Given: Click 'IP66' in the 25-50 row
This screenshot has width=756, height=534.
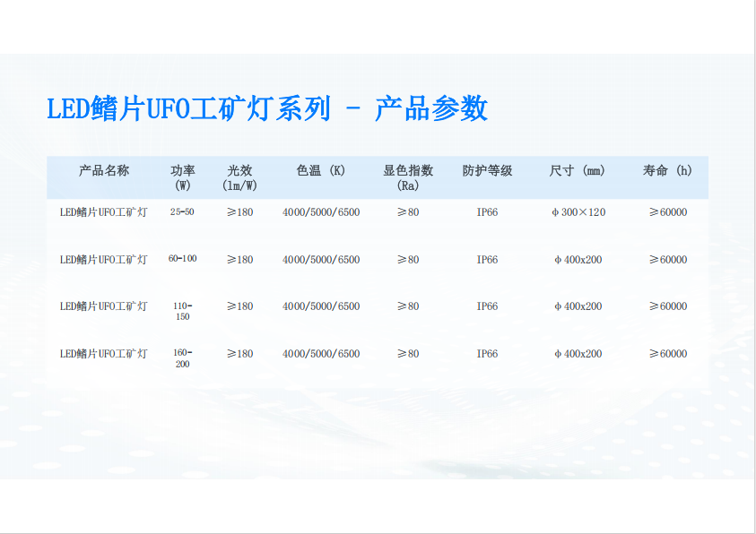Looking at the screenshot, I should pyautogui.click(x=487, y=212).
